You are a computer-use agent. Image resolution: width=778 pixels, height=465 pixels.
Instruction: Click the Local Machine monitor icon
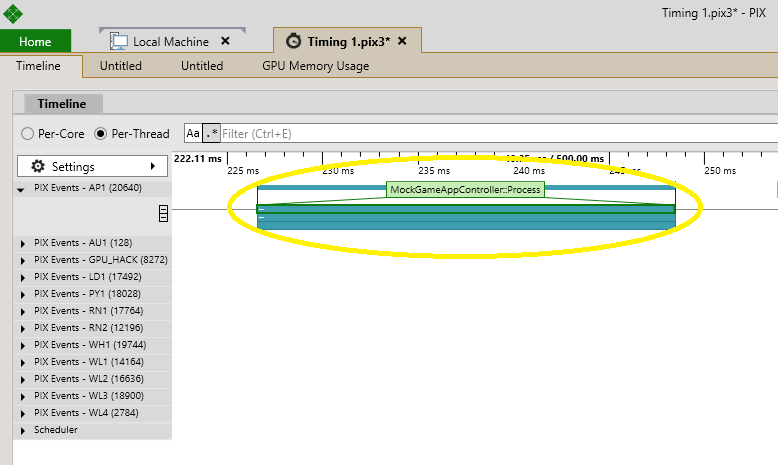119,41
